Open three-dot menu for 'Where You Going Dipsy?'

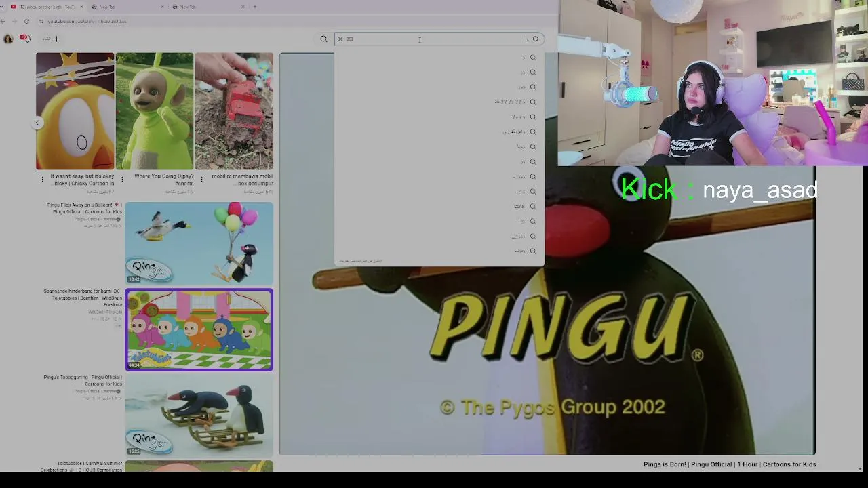point(122,179)
